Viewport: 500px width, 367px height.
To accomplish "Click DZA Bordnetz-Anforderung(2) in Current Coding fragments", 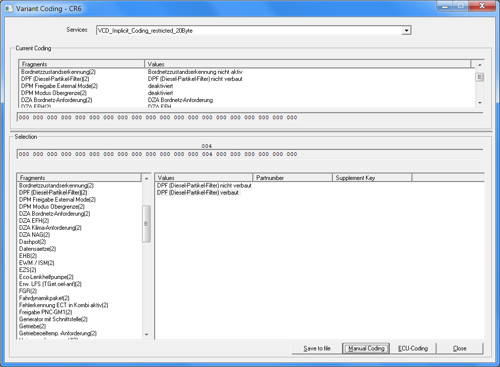I will [x=57, y=100].
